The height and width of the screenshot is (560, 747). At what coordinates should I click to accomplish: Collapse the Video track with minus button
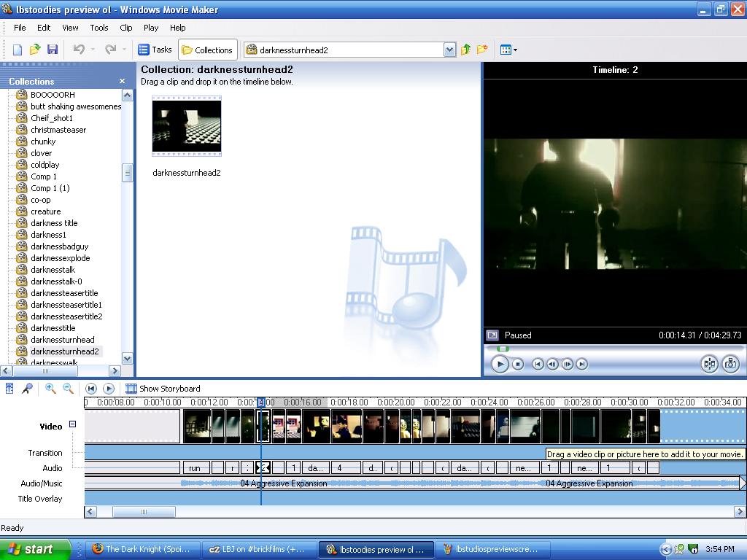tap(71, 424)
